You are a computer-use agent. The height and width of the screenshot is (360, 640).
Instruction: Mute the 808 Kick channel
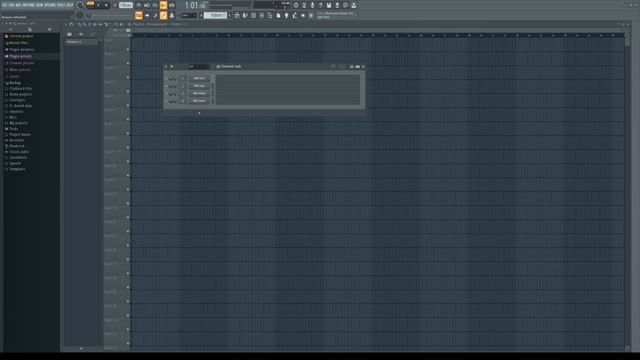(167, 78)
